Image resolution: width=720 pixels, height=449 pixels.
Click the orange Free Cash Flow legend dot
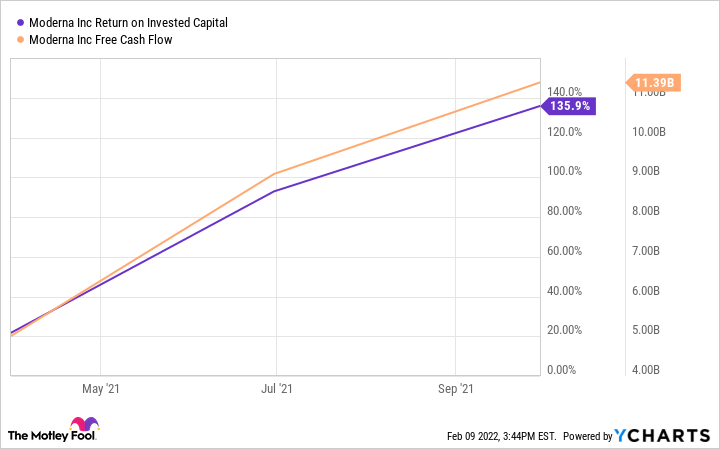pos(21,40)
